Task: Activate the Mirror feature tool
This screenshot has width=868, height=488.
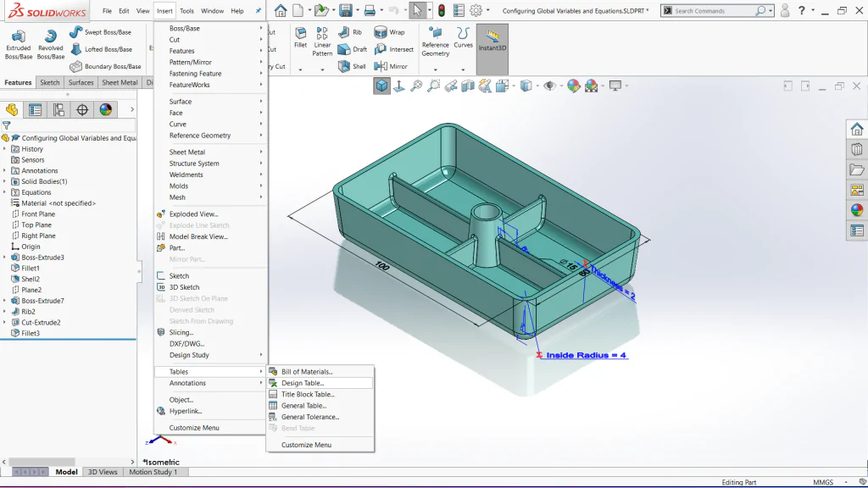Action: (x=391, y=66)
